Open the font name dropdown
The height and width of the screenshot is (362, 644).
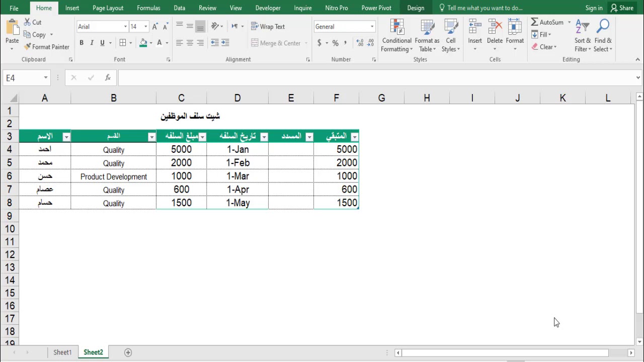125,27
